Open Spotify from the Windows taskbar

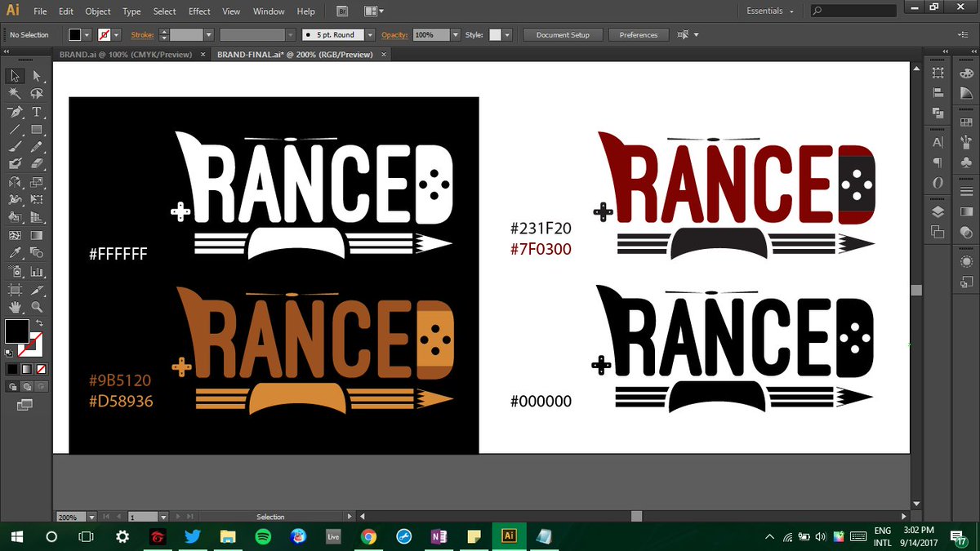(263, 536)
